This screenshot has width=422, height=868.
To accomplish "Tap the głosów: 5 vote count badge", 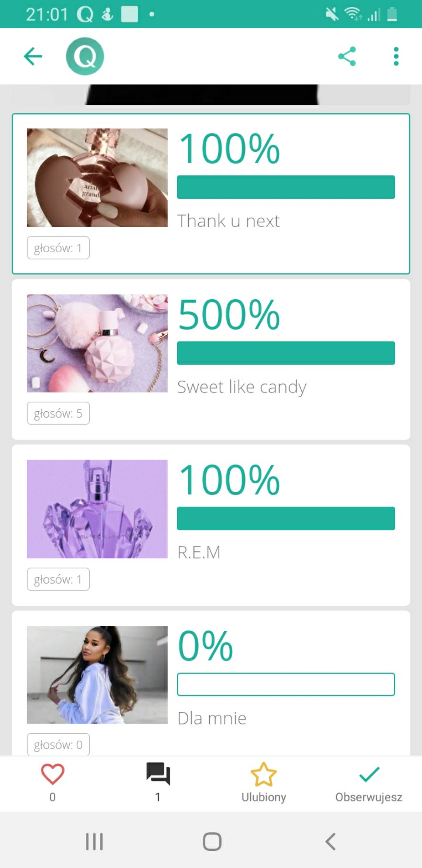I will click(58, 414).
